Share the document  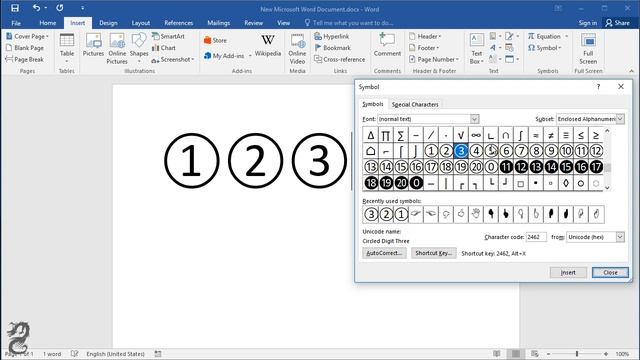coord(617,23)
